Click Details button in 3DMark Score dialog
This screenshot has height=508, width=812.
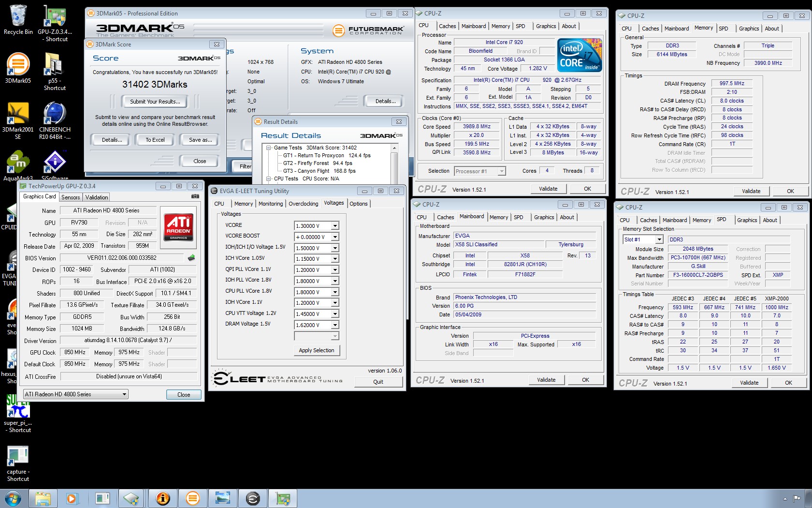click(x=112, y=140)
